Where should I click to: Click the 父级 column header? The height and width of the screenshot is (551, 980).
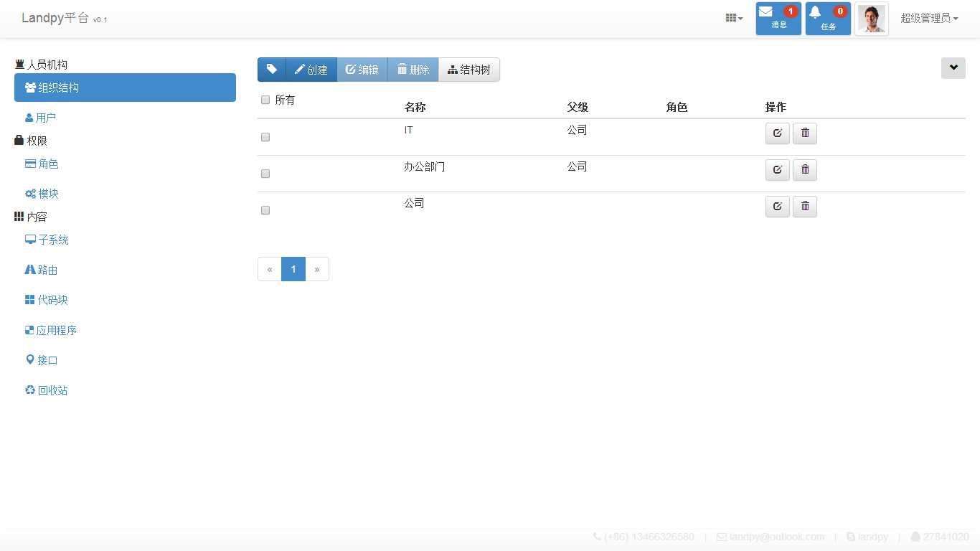[x=578, y=107]
